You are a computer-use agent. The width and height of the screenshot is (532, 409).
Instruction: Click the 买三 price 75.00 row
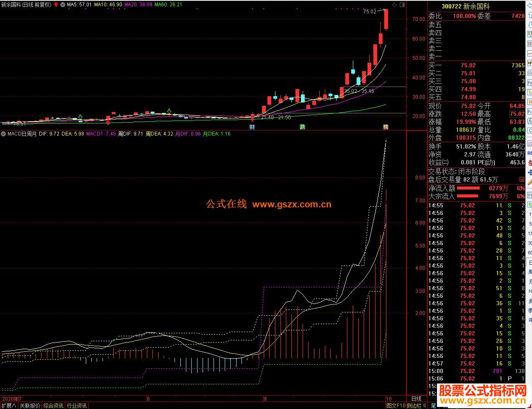click(x=476, y=81)
